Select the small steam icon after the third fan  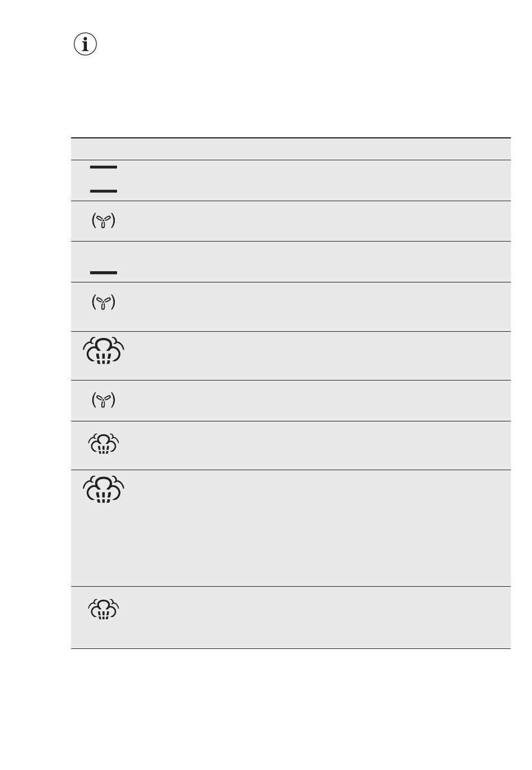coord(104,443)
